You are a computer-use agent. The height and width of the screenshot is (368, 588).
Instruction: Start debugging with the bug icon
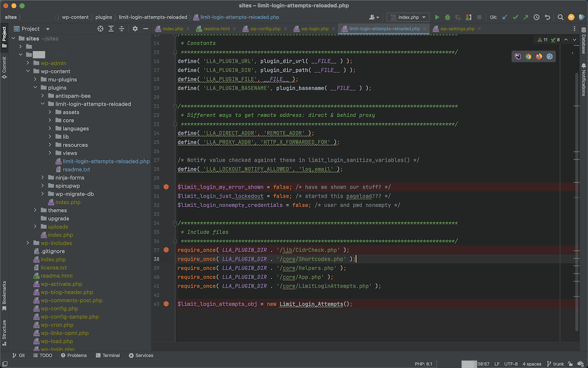(447, 17)
